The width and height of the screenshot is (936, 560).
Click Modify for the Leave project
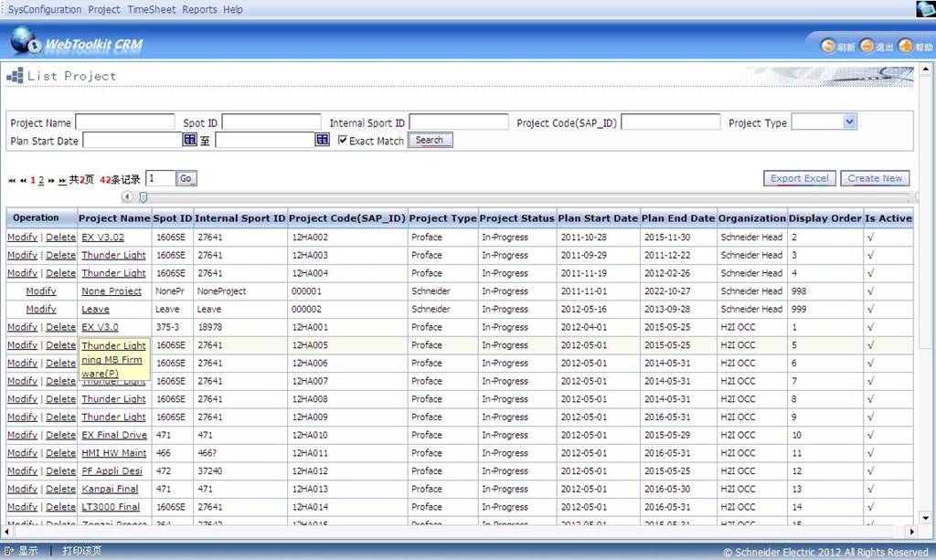click(41, 309)
